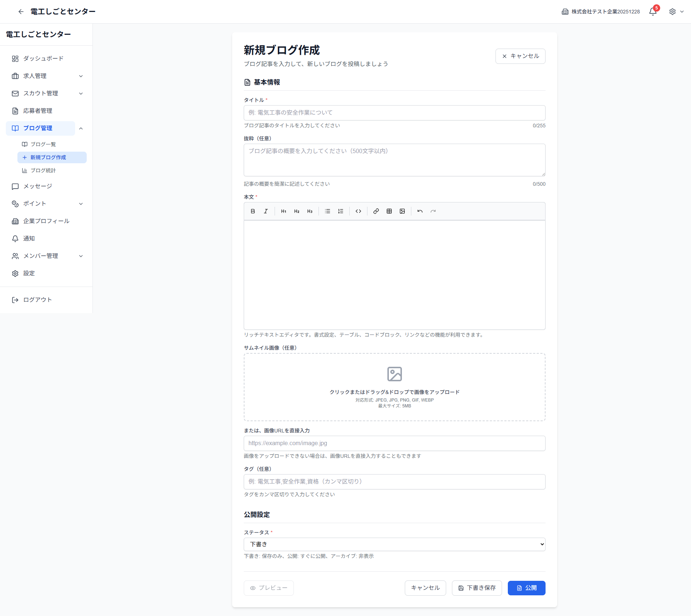Go to ブログ統計 in sidebar
The image size is (691, 616).
[x=43, y=171]
